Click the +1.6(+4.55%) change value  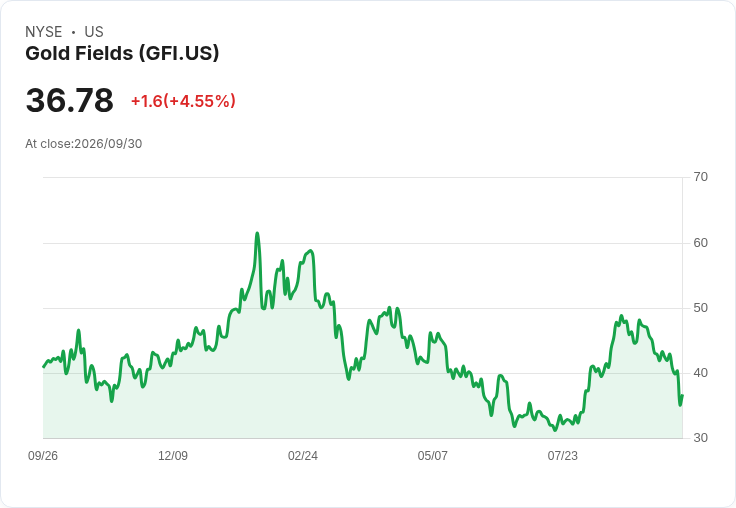point(183,101)
